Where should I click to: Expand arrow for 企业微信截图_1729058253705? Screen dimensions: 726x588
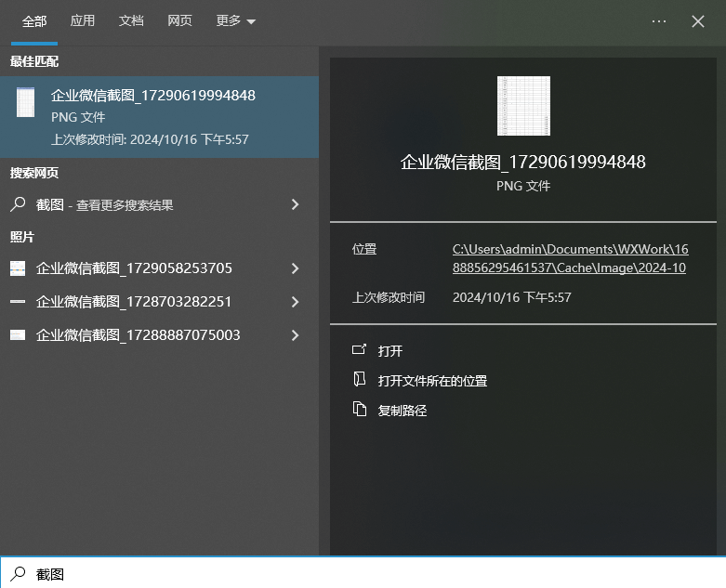(x=295, y=268)
